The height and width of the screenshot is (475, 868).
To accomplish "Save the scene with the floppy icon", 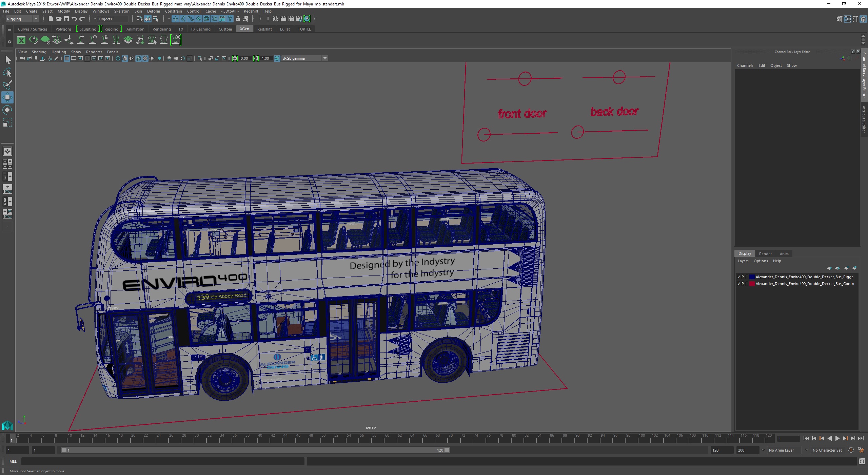I will pyautogui.click(x=66, y=19).
